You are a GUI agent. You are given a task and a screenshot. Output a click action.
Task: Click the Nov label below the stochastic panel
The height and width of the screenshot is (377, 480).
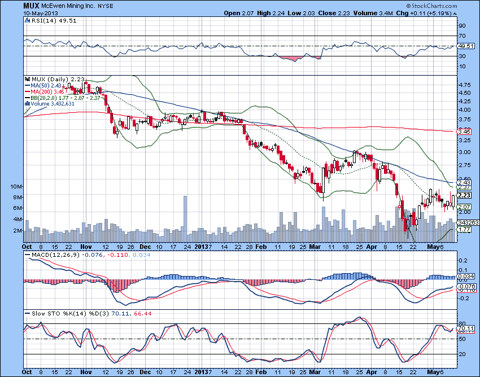(x=86, y=372)
